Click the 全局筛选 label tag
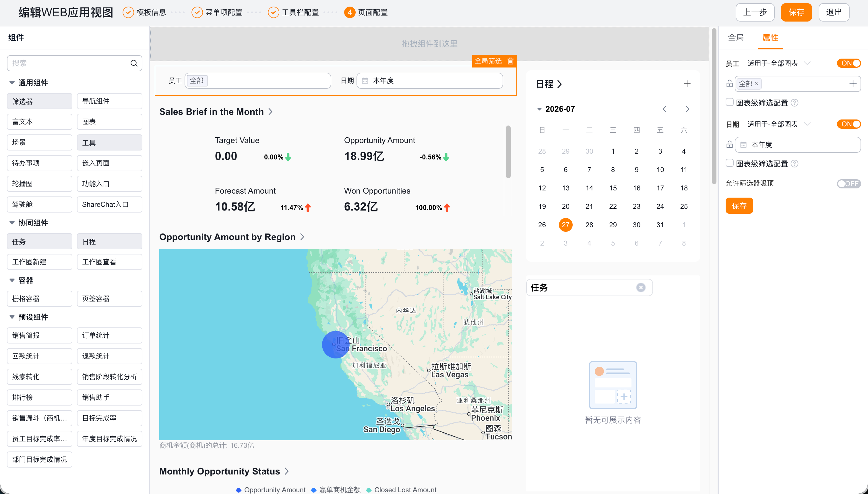868x494 pixels. pyautogui.click(x=488, y=61)
